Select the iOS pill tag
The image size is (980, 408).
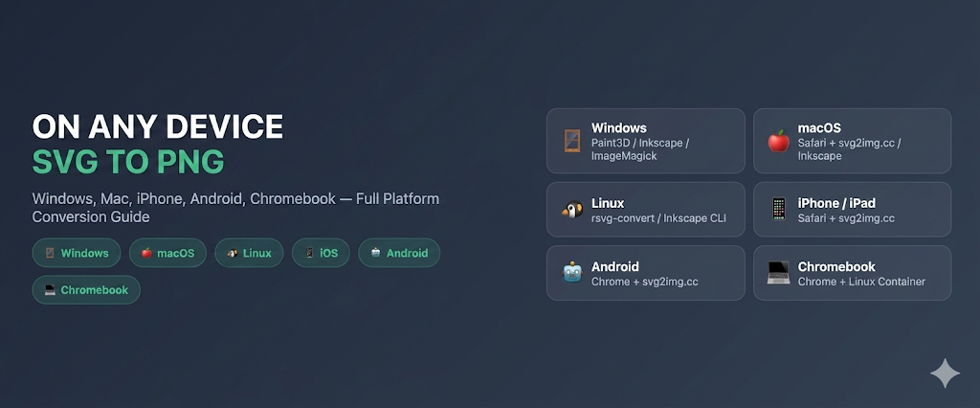[x=321, y=253]
